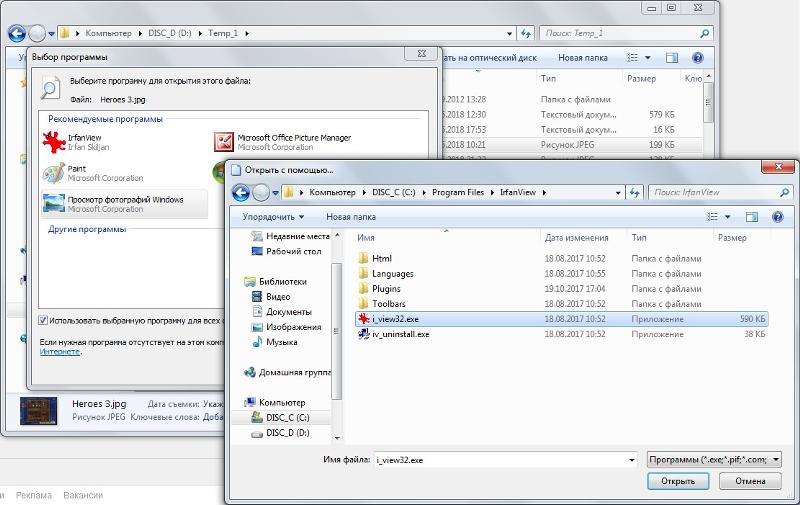Select Домашняя группа in navigation pane

tap(288, 372)
